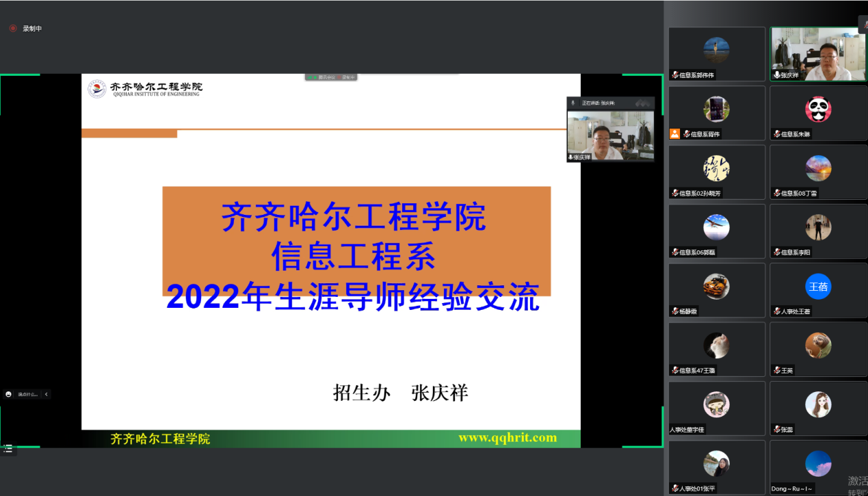
Task: Click the www.qqhrit.com link on slide footer
Action: 507,438
